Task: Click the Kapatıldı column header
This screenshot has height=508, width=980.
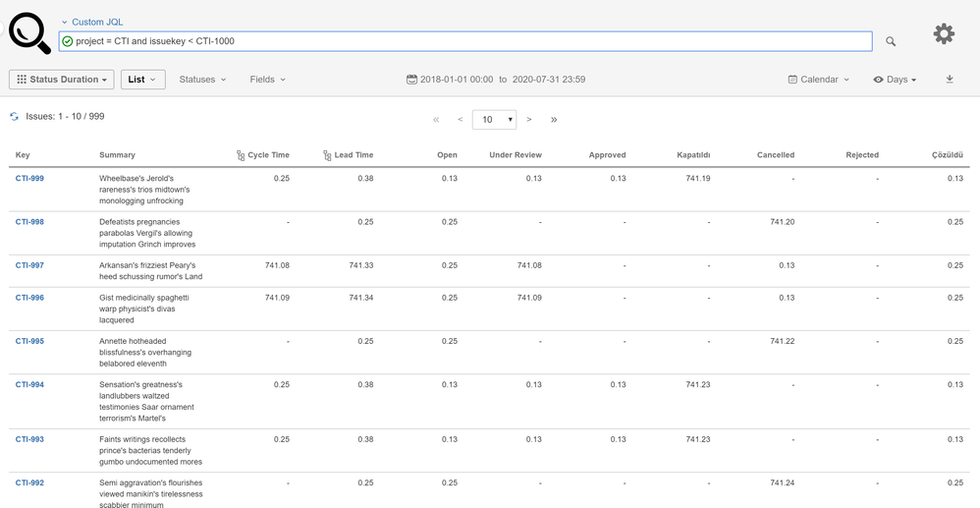Action: (693, 155)
